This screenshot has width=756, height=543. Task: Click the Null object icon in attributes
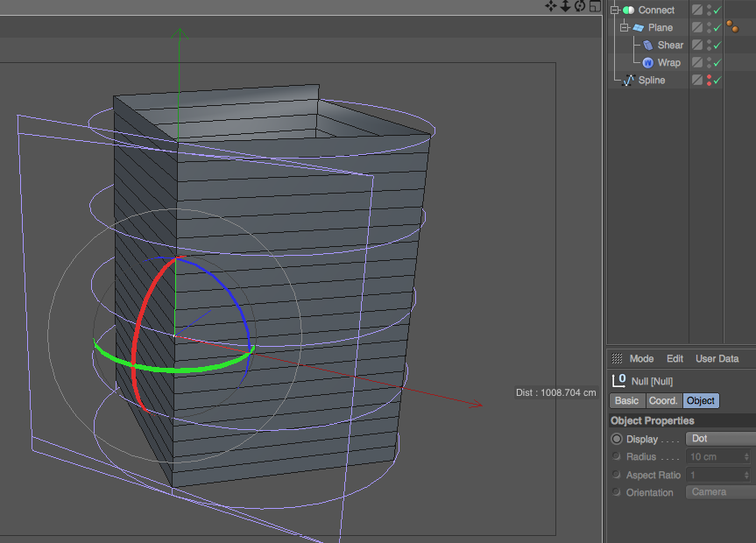point(618,380)
